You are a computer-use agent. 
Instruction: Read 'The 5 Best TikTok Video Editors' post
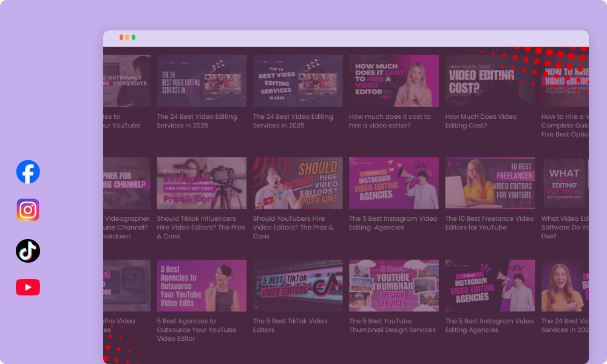[x=297, y=325]
